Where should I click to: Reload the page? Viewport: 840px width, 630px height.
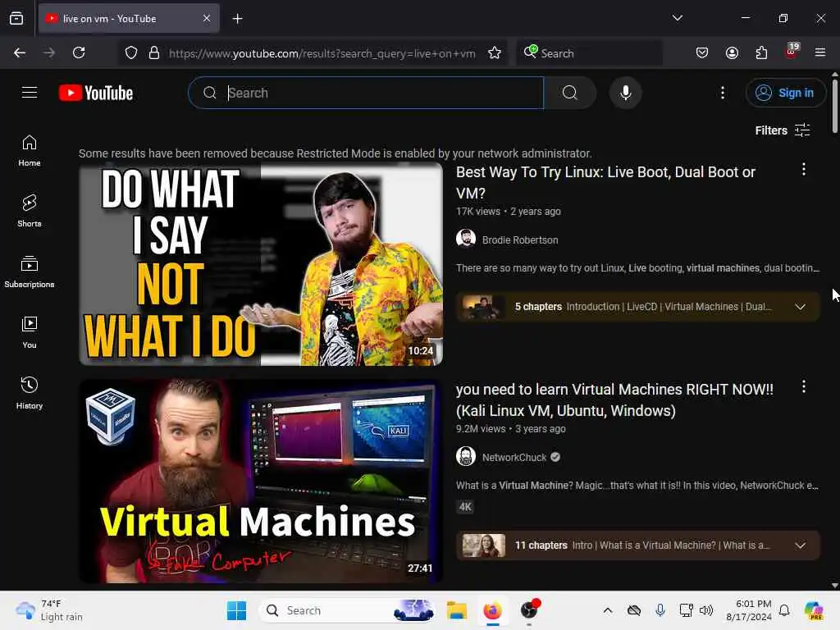(79, 52)
